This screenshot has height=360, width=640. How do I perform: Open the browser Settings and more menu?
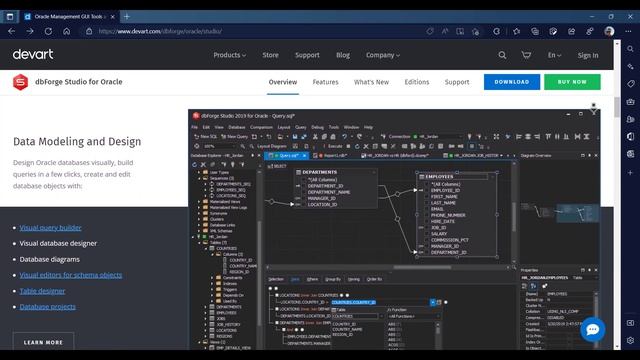(628, 31)
